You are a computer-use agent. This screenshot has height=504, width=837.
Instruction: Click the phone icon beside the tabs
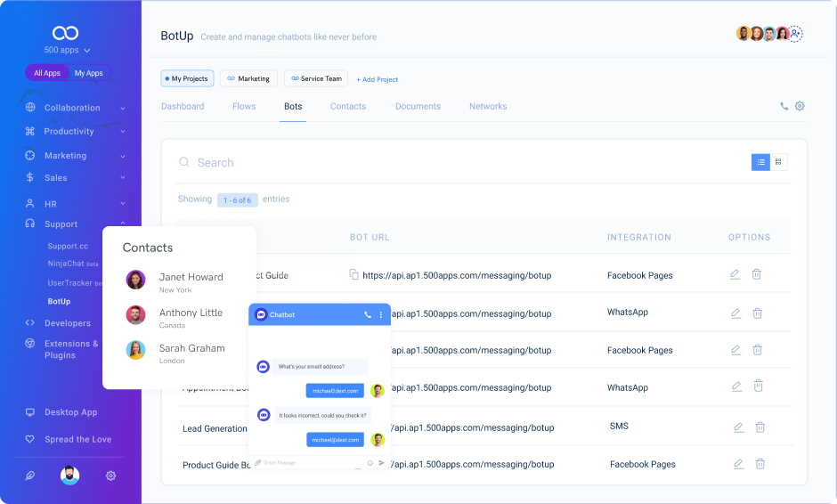tap(784, 106)
